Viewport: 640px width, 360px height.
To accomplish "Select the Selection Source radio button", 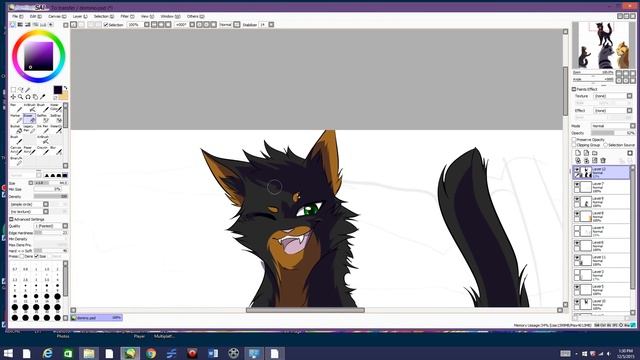I will click(x=606, y=145).
